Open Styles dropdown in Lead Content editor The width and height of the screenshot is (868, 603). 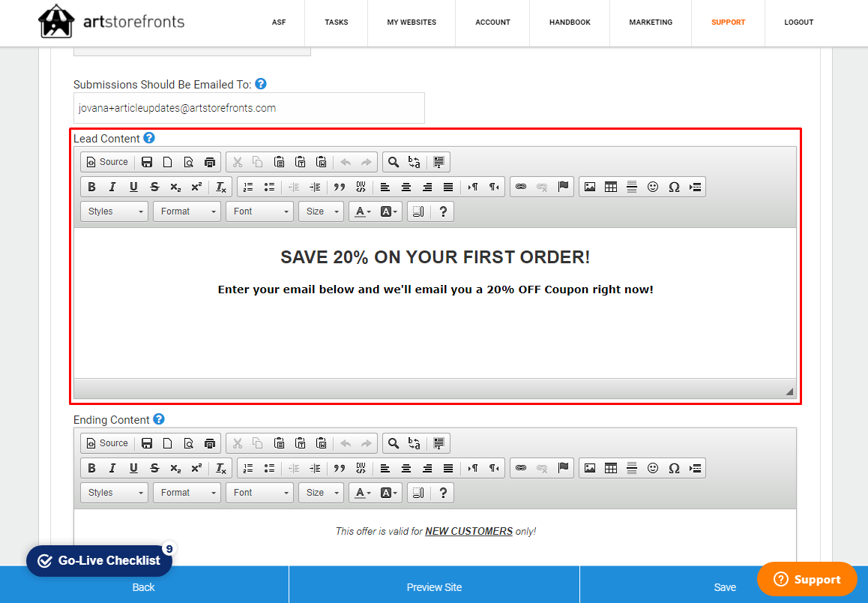pos(115,211)
